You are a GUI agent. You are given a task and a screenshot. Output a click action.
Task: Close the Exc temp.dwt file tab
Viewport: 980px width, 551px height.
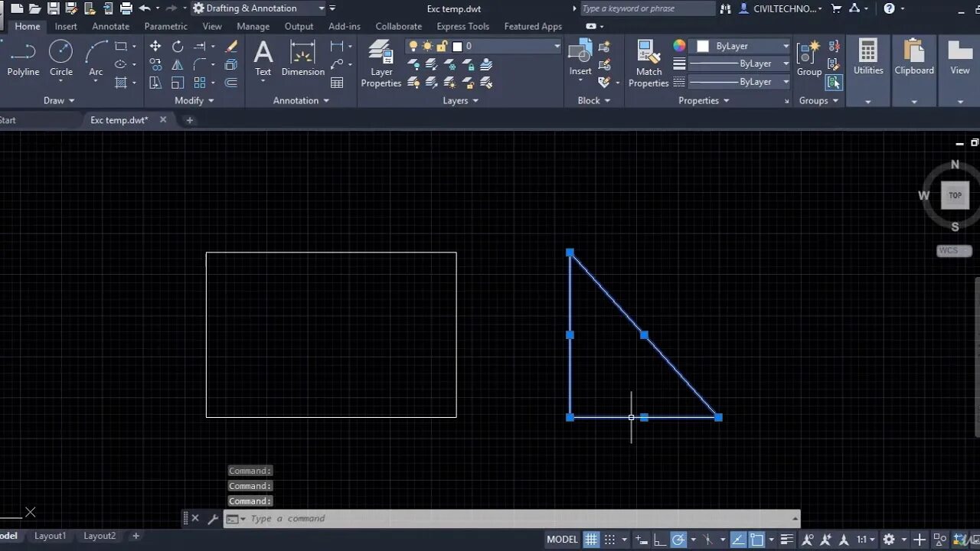tap(163, 119)
